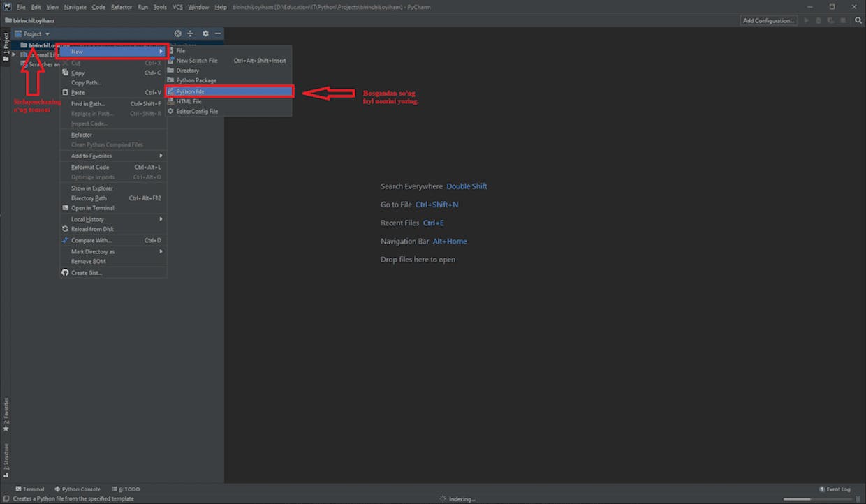Viewport: 866px width, 504px height.
Task: Open the VCS menu
Action: 177,7
